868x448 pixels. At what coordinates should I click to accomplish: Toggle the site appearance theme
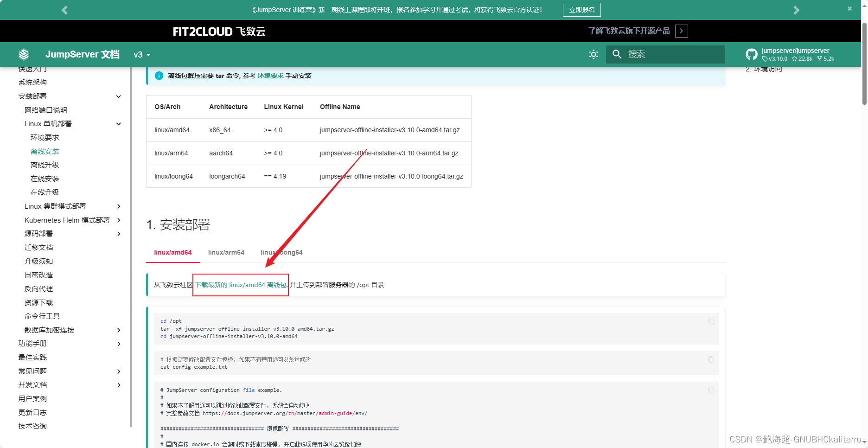click(x=594, y=54)
